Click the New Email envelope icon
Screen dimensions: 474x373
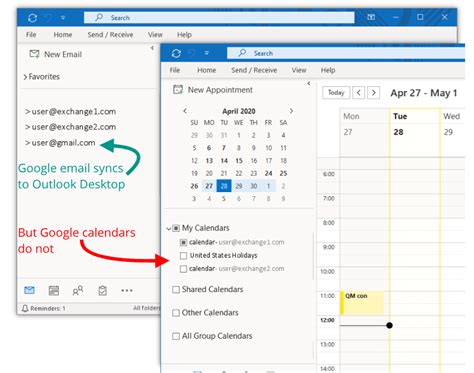34,54
